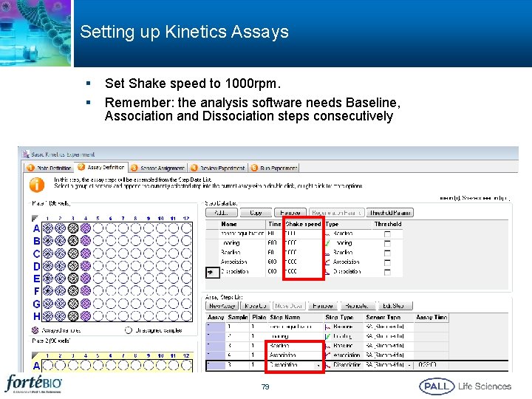Toggle Threshold checkbox for Association step
The image size is (532, 399).
coord(387,262)
